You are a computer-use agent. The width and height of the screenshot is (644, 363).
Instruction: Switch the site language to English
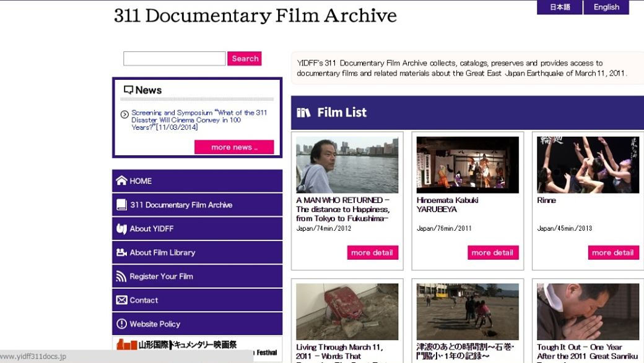coord(606,7)
